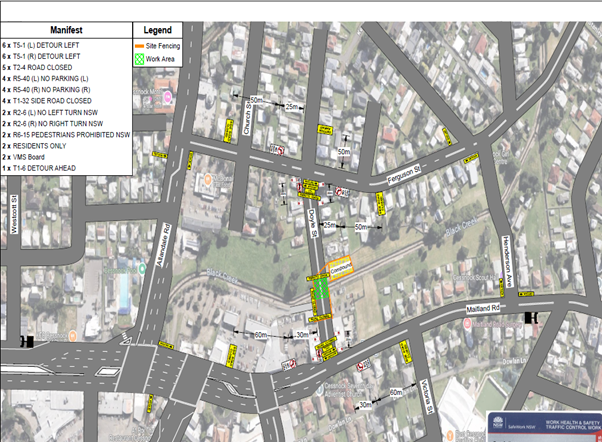Click the 'Site Fencing' legend label

tap(163, 46)
